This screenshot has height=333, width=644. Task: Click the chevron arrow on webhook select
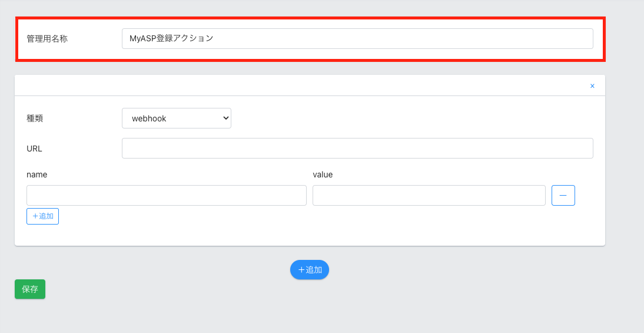click(x=225, y=118)
